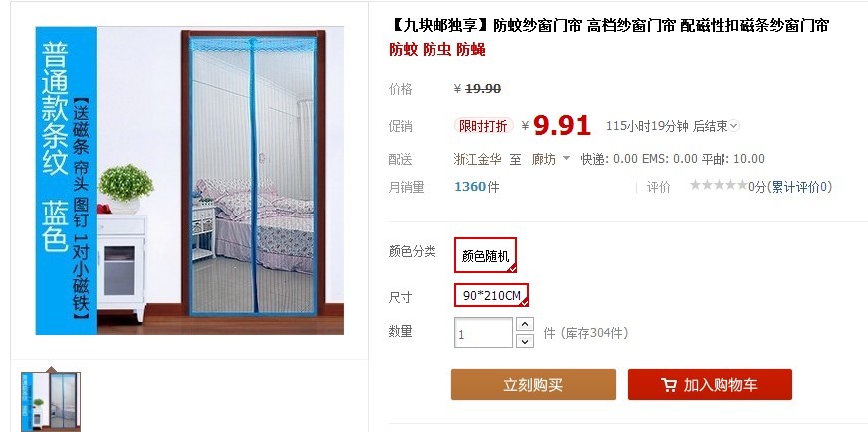Open the 累计评价0 reviews link
Viewport: 868px width, 432px height.
[801, 187]
